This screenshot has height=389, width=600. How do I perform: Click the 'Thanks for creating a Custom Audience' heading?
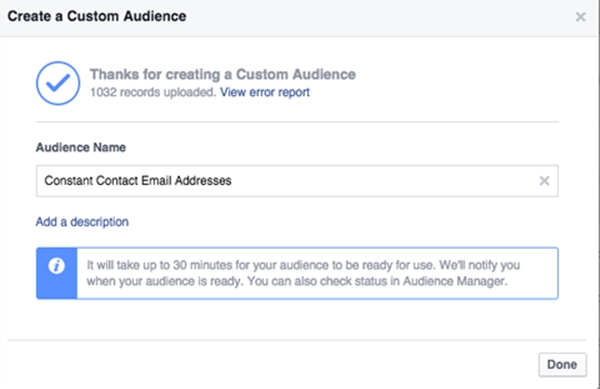(223, 74)
